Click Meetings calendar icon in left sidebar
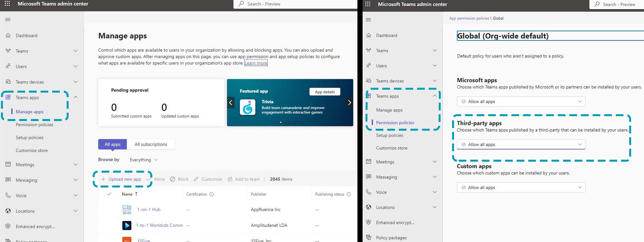 click(x=8, y=165)
